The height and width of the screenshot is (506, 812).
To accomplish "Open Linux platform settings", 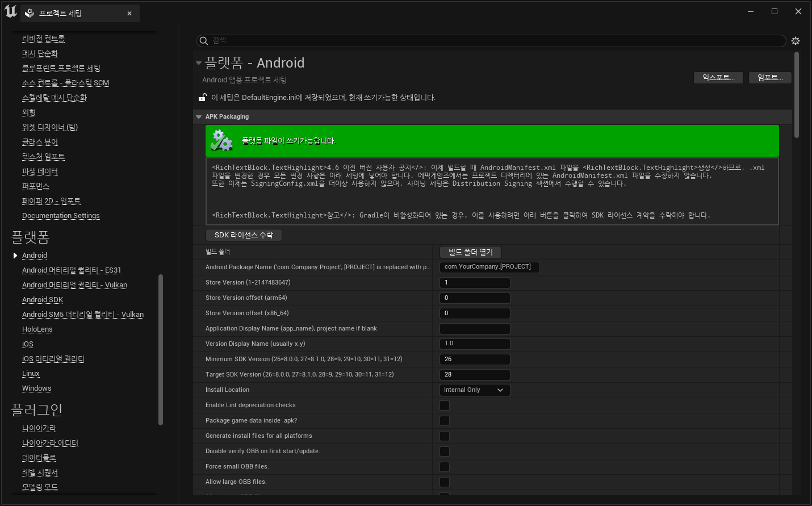I will [31, 374].
